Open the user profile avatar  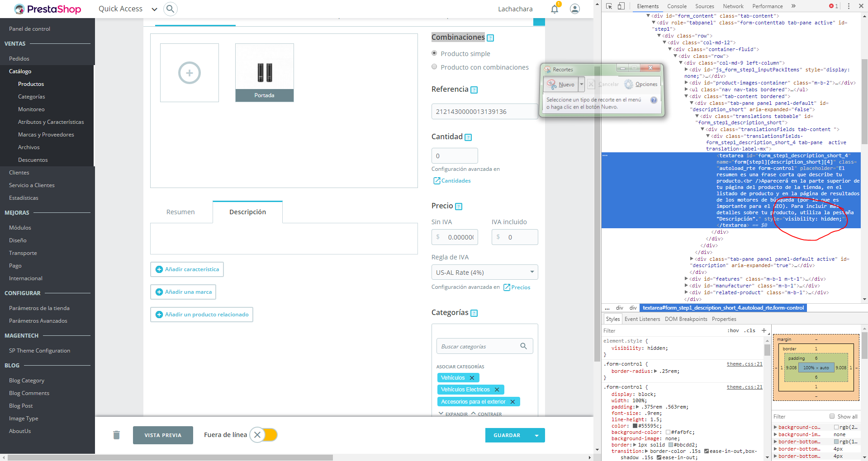click(x=575, y=9)
